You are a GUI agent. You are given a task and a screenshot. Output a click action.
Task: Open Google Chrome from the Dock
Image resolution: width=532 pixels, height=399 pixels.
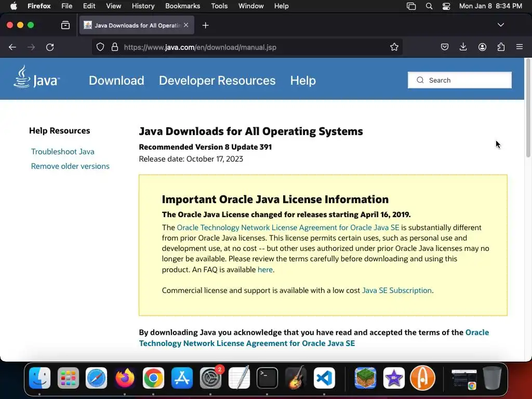coord(153,378)
